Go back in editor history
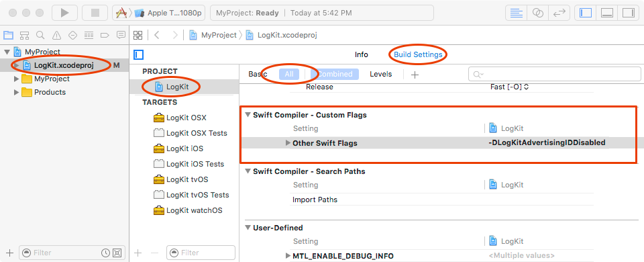 click(x=156, y=35)
